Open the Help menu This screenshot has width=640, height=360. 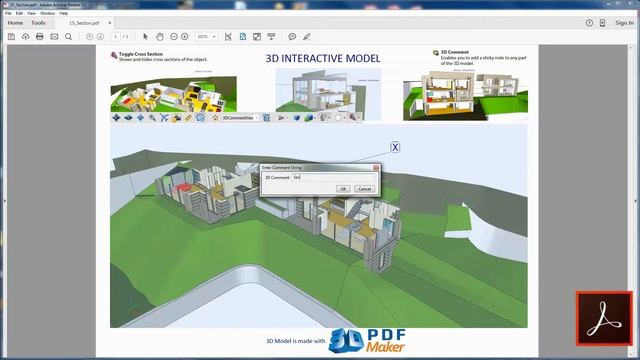coord(64,13)
